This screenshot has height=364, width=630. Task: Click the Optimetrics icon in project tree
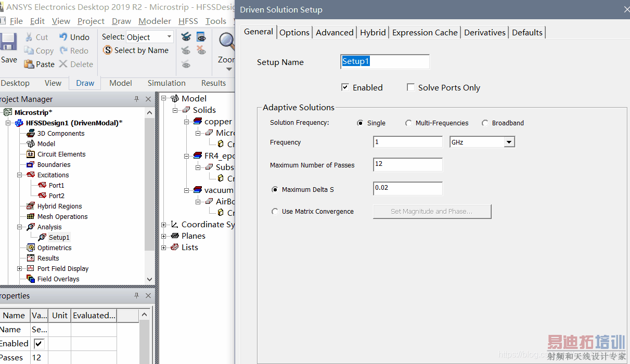click(31, 248)
